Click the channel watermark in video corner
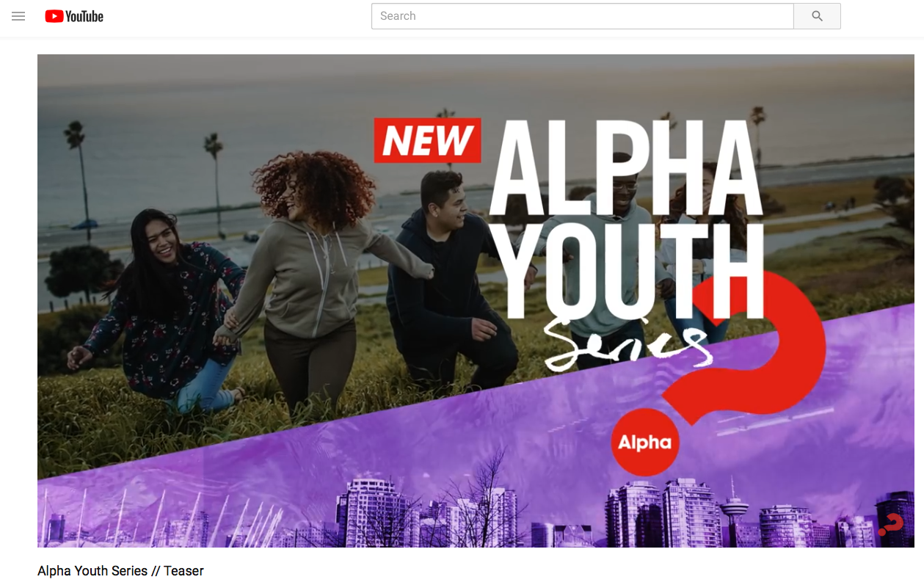 coord(891,525)
